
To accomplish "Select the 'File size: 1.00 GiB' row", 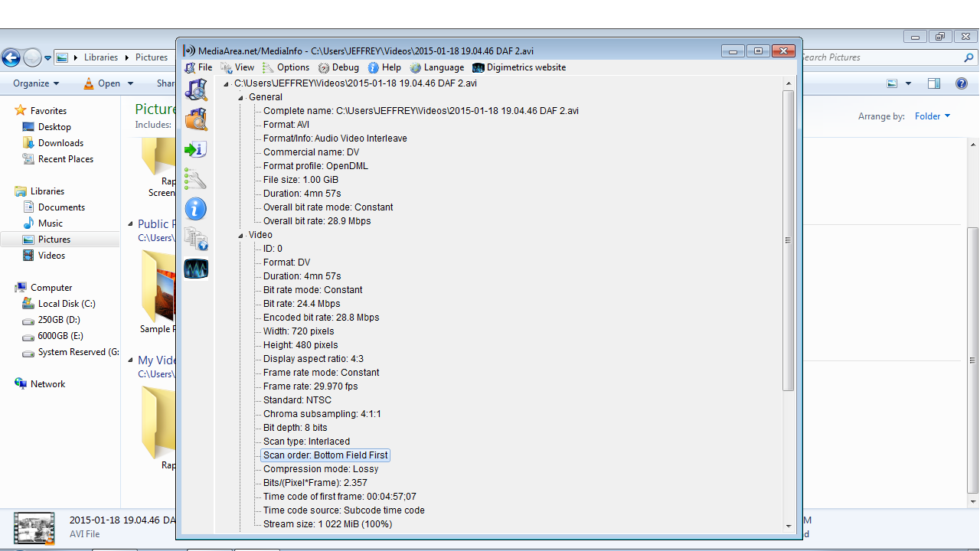I will [x=301, y=180].
